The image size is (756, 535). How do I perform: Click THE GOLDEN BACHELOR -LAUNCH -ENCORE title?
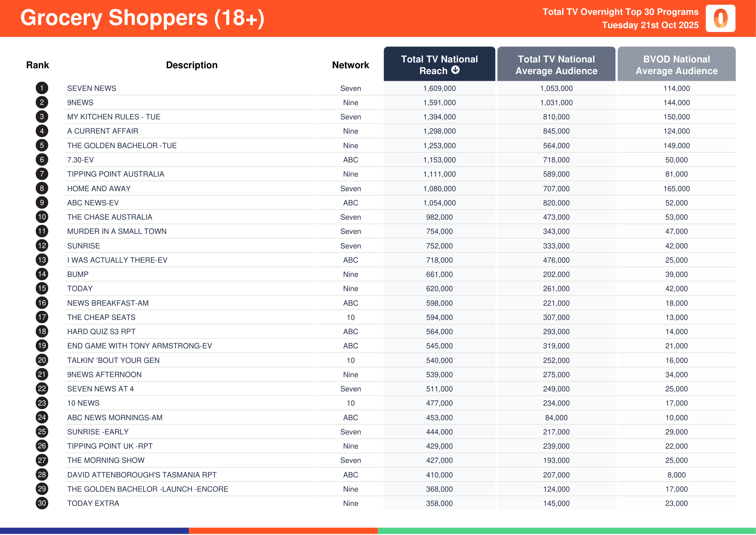(147, 489)
